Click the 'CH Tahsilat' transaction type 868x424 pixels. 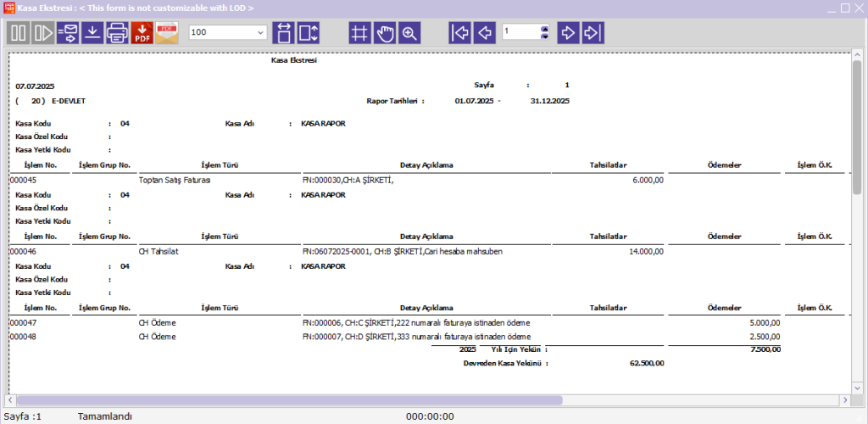point(159,251)
